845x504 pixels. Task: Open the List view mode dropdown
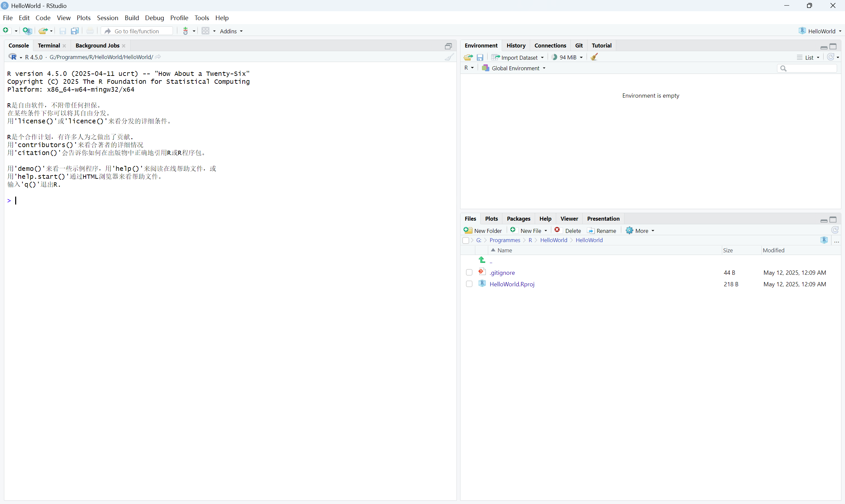[x=808, y=57]
